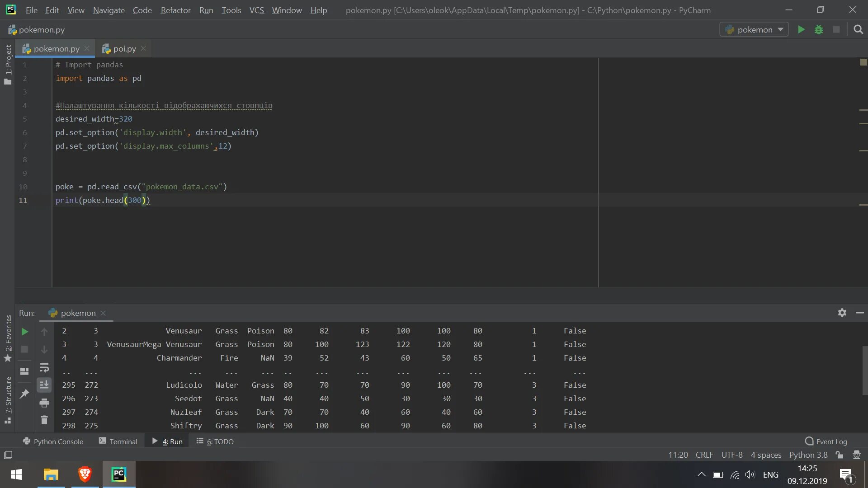This screenshot has height=488, width=868.
Task: Run the pokemon configuration from the top toolbar
Action: (x=801, y=29)
